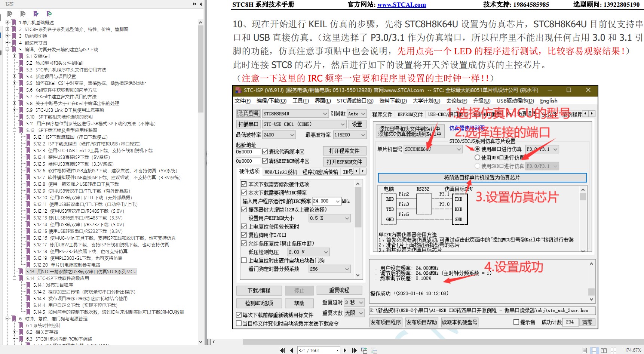This screenshot has height=354, width=644.
Task: Toggle '清除代码缓冲区' checkbox in STC-ISP screenshot
Action: click(265, 151)
